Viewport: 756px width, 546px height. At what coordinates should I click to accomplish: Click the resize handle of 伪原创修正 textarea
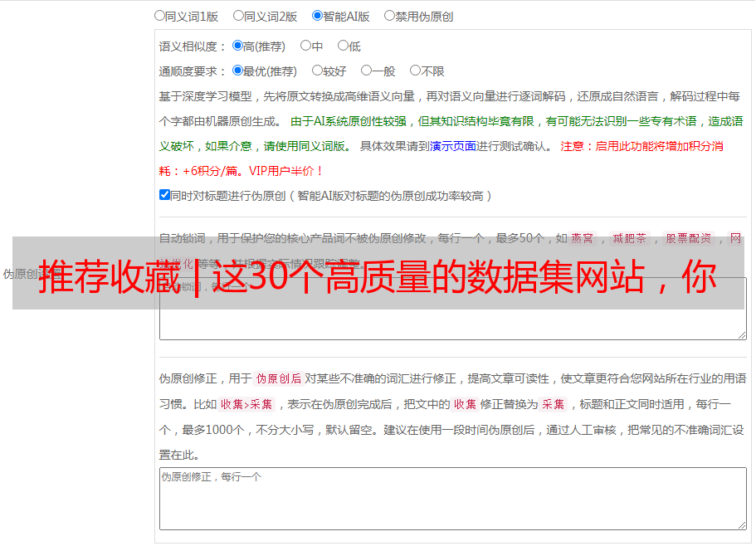click(742, 525)
